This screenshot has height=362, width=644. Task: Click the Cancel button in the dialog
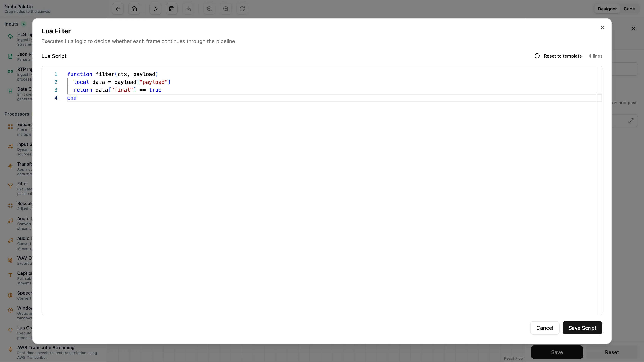(x=544, y=328)
